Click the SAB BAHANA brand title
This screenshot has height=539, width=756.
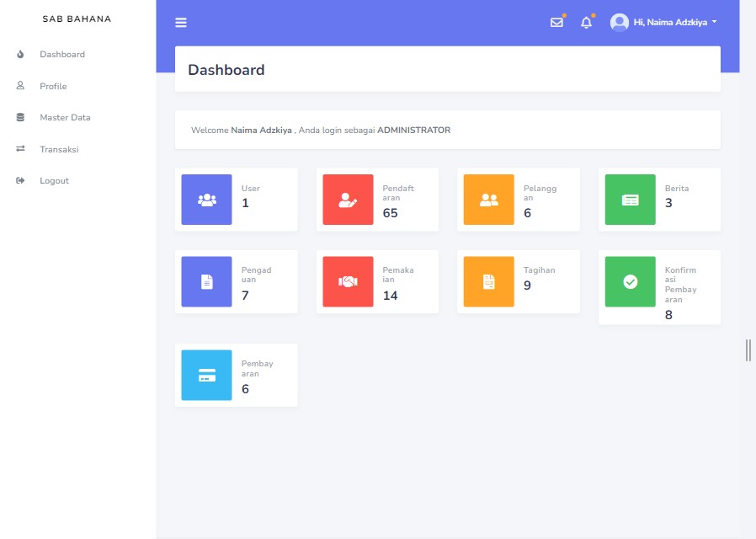pos(77,19)
